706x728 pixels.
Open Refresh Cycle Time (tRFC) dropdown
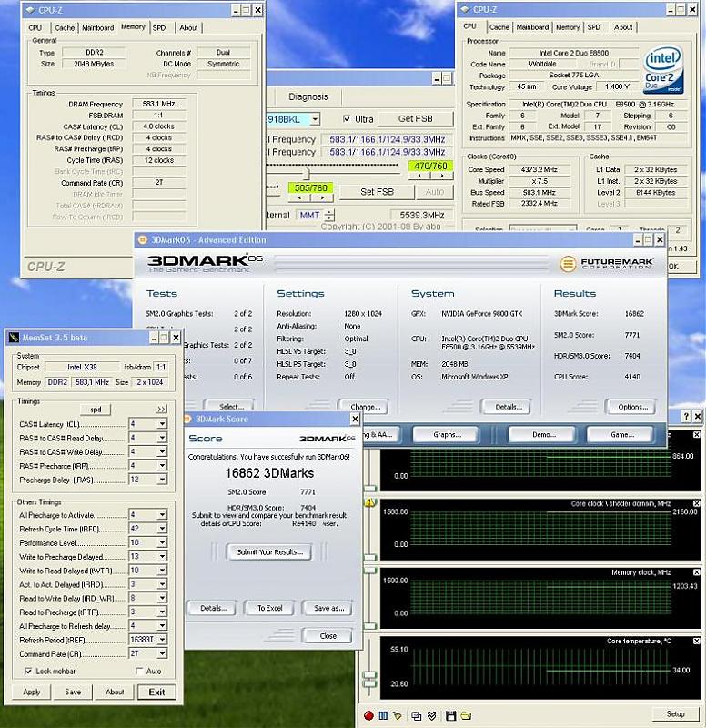pos(162,529)
